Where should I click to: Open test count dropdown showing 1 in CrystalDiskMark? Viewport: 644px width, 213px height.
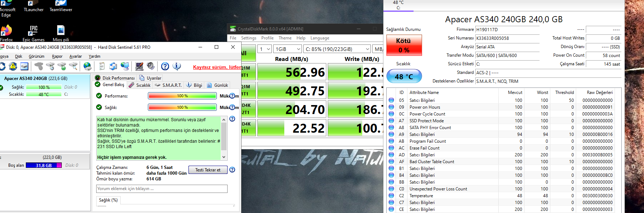click(265, 49)
